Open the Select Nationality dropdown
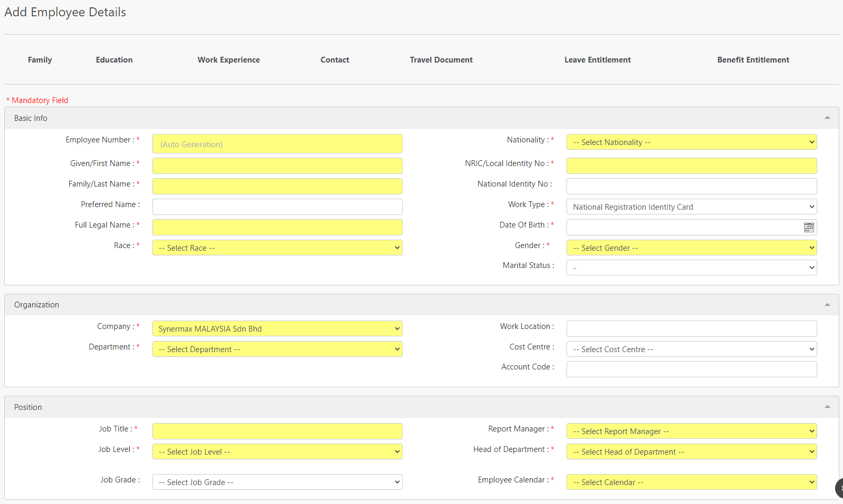This screenshot has height=504, width=843. click(692, 142)
